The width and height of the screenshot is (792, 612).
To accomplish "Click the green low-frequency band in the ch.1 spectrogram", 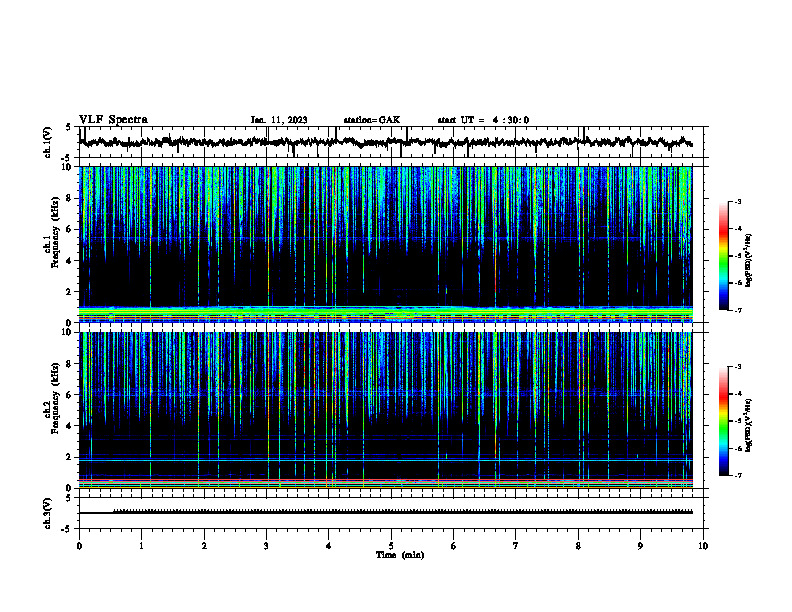I will point(385,313).
